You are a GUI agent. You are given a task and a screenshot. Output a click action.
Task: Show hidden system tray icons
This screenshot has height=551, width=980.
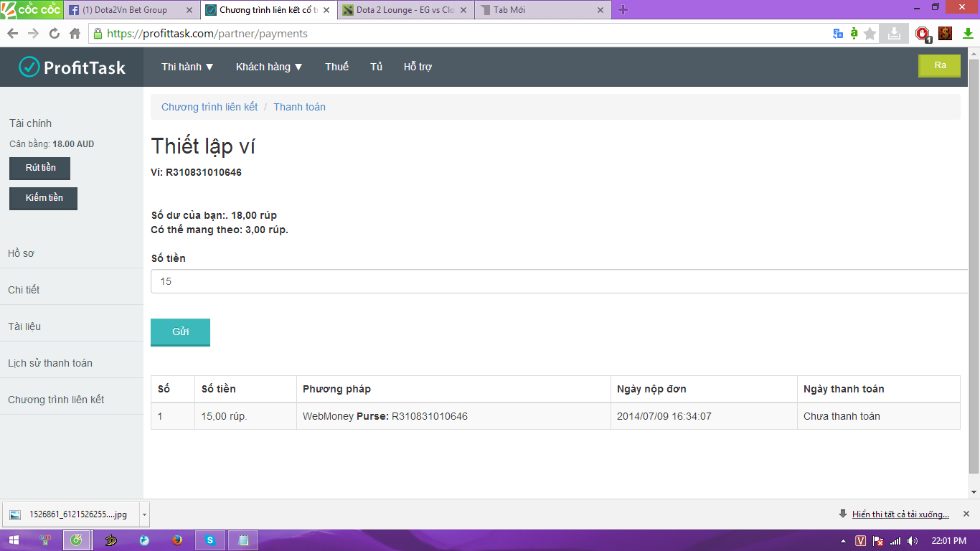tap(843, 541)
